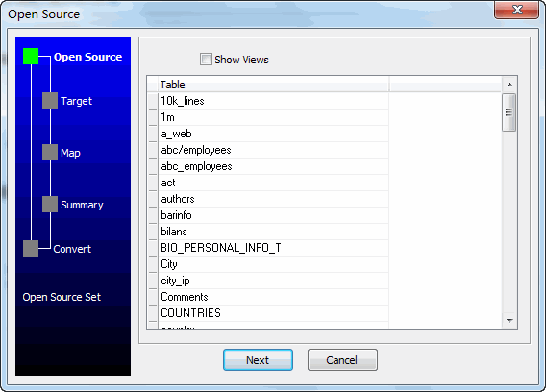Screen dimensions: 546x392
Task: Click the green Open Source step square
Action: point(31,57)
